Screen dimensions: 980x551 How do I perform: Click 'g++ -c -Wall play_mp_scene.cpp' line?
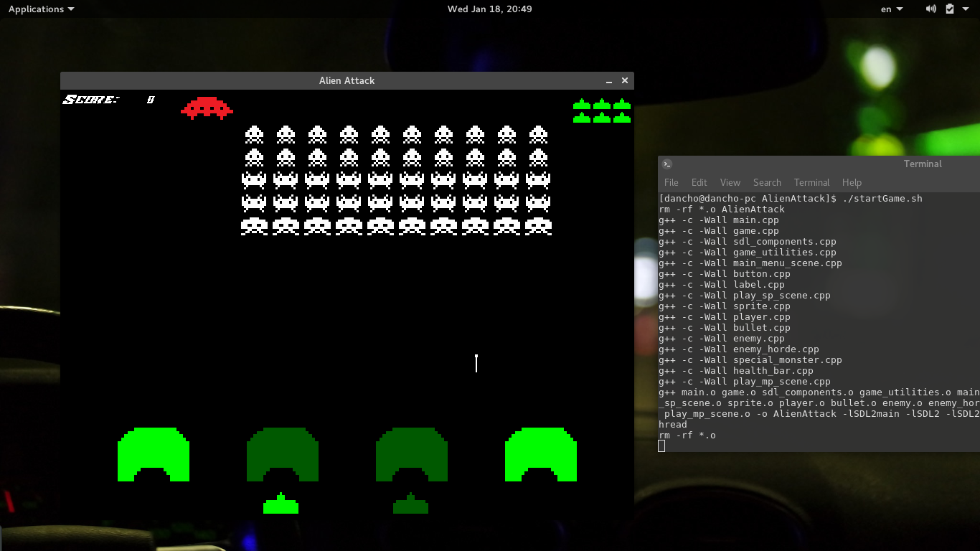coord(745,381)
